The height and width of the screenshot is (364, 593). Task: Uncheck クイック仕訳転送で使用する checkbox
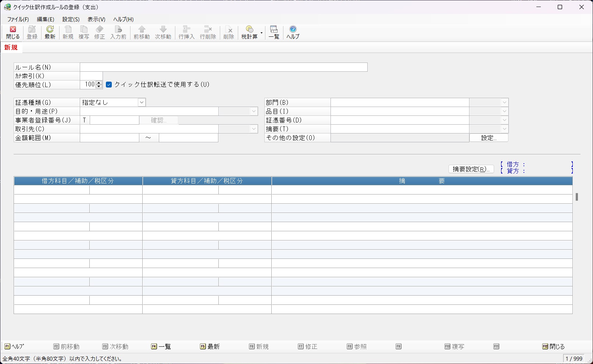coord(109,85)
